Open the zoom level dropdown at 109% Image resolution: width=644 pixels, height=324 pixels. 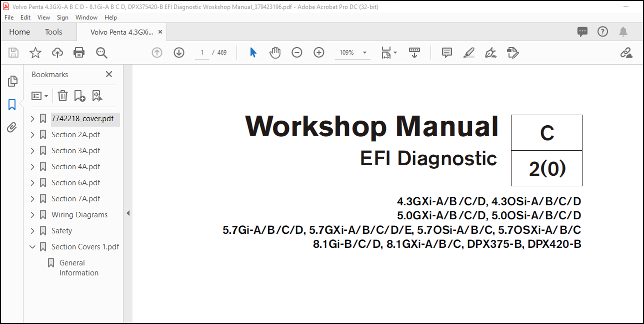364,53
